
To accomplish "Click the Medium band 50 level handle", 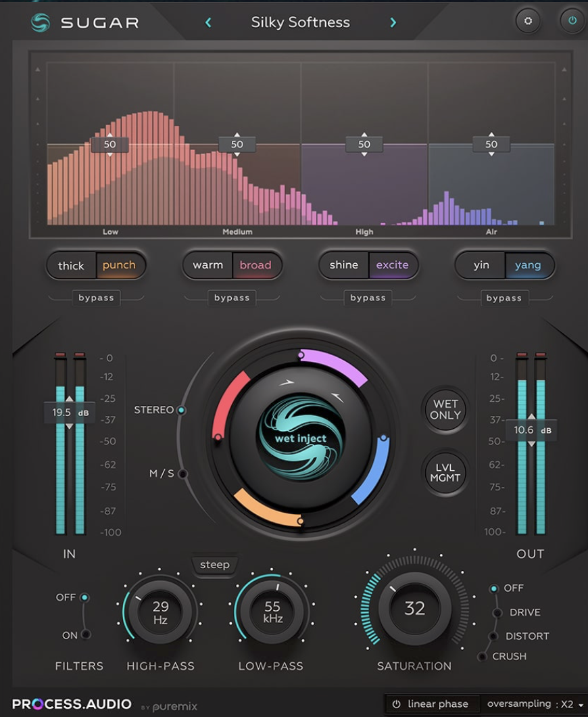I will click(237, 145).
